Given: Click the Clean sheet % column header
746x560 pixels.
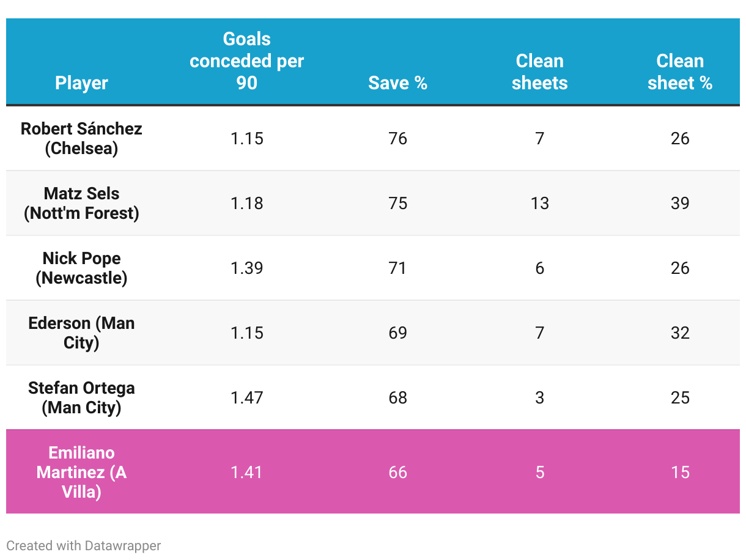Looking at the screenshot, I should tap(680, 72).
